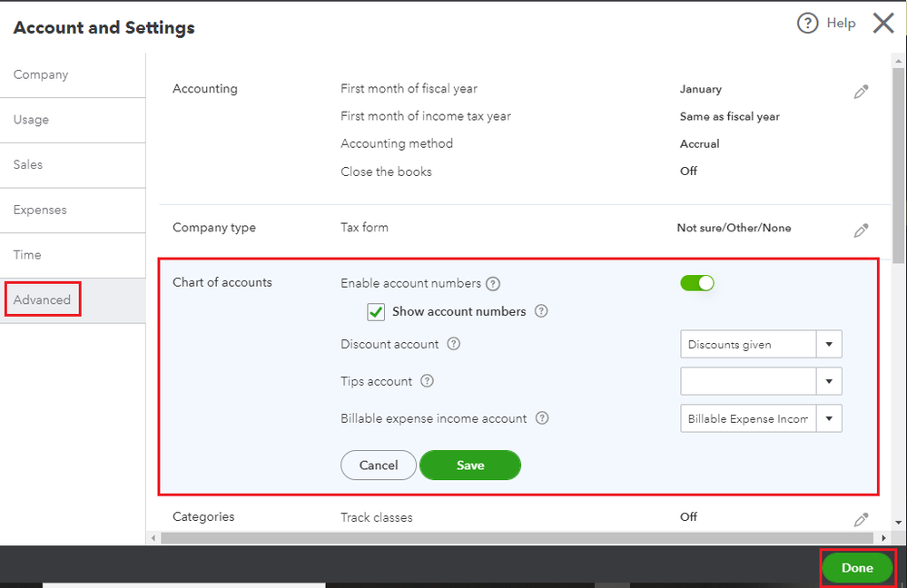Edit Categories section with pencil icon
907x588 pixels.
pyautogui.click(x=861, y=519)
